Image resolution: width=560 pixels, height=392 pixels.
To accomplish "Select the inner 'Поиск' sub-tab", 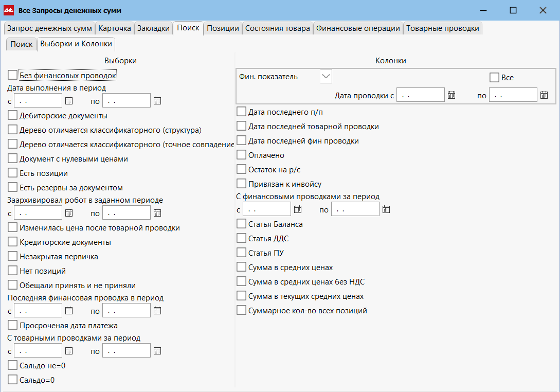I will (22, 44).
